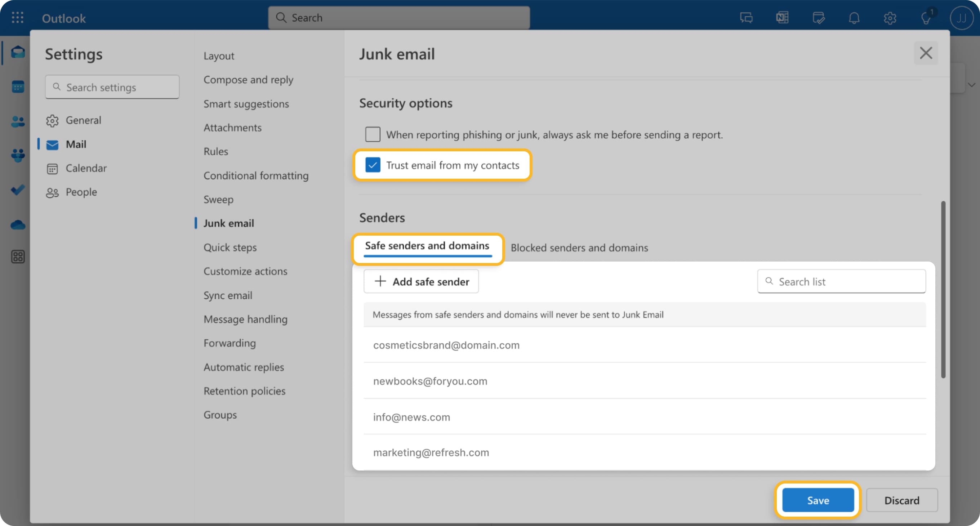Image resolution: width=980 pixels, height=526 pixels.
Task: Open Calendar app in left rail
Action: 18,87
